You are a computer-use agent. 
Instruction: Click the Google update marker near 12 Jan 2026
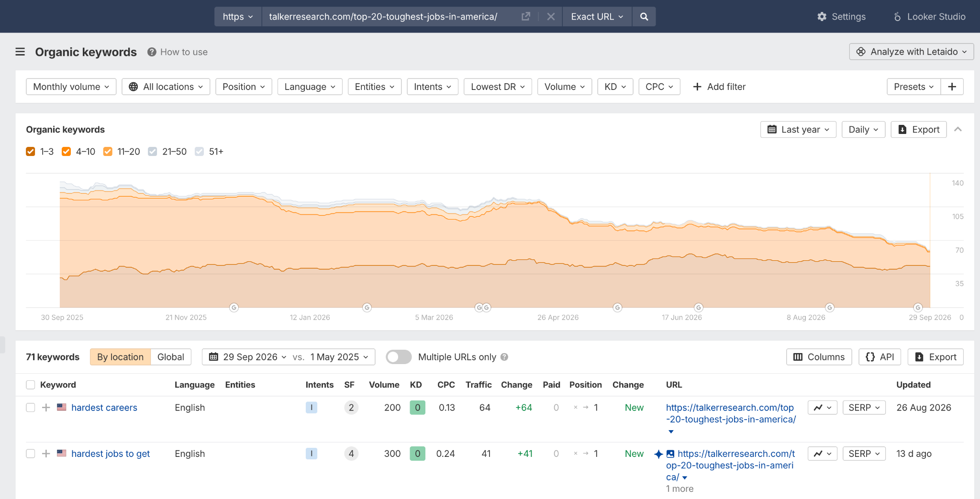pos(367,308)
